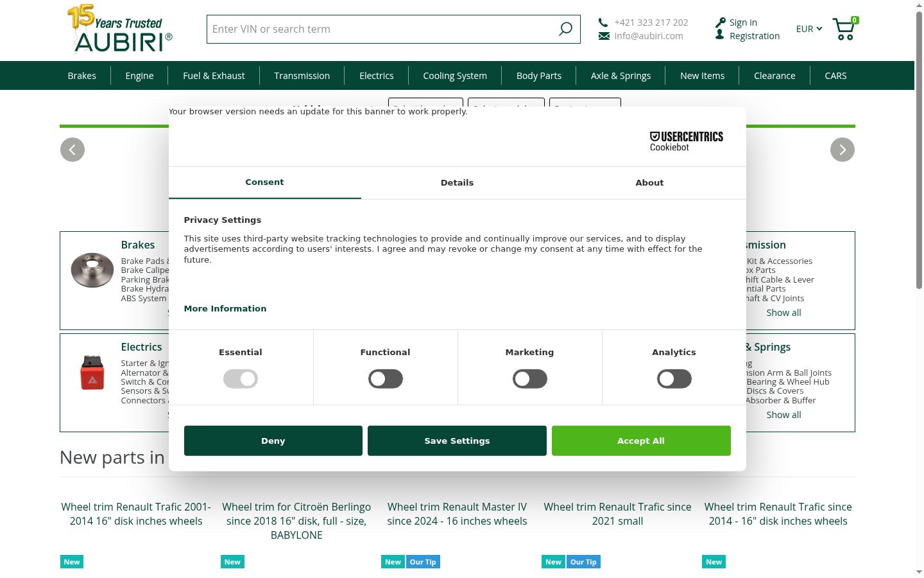Image resolution: width=924 pixels, height=578 pixels.
Task: Click the brake disc image
Action: 92,270
